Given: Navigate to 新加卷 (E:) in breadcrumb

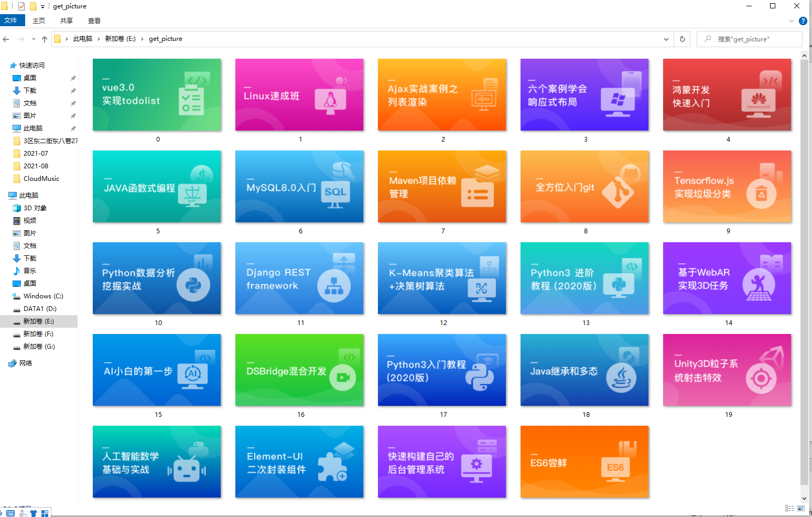Looking at the screenshot, I should [x=120, y=39].
